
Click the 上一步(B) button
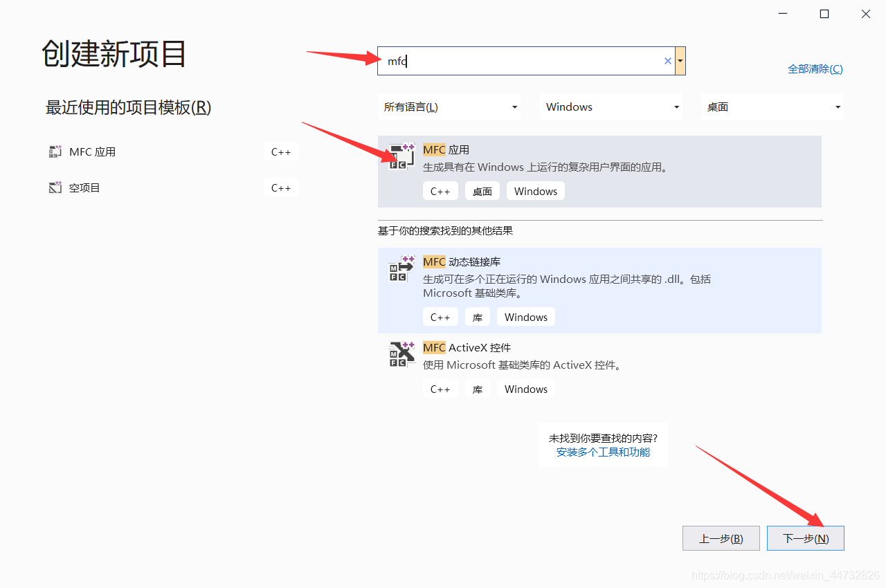coord(721,538)
